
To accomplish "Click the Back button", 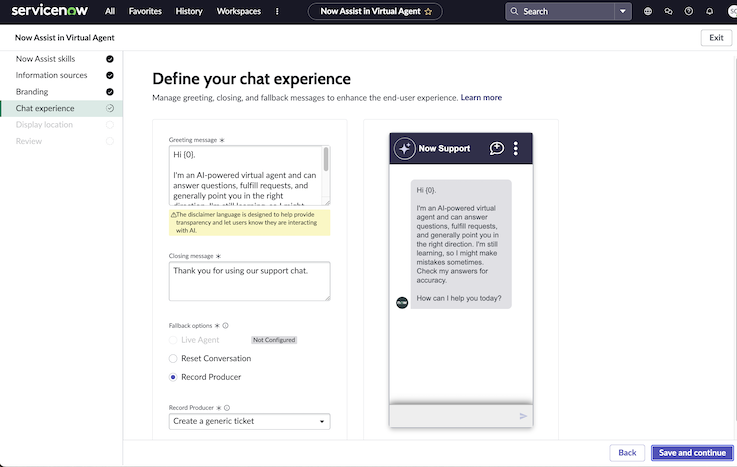I will click(x=627, y=452).
